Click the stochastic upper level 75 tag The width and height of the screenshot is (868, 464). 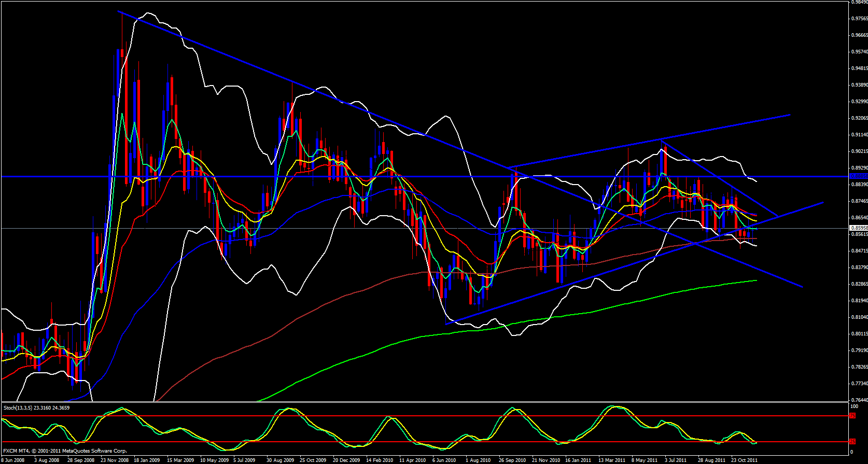tap(852, 416)
